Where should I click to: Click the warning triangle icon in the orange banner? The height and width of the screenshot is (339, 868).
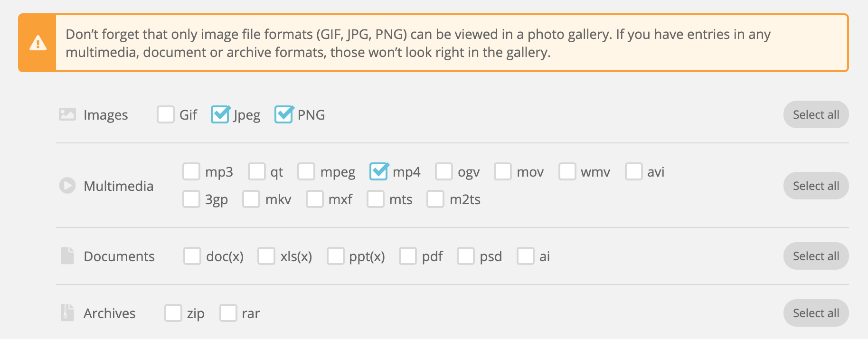(38, 43)
